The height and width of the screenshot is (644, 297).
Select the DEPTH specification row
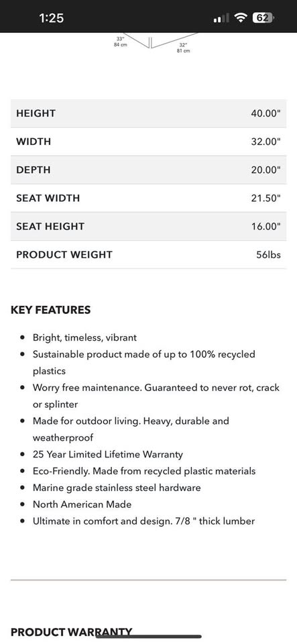pos(149,170)
